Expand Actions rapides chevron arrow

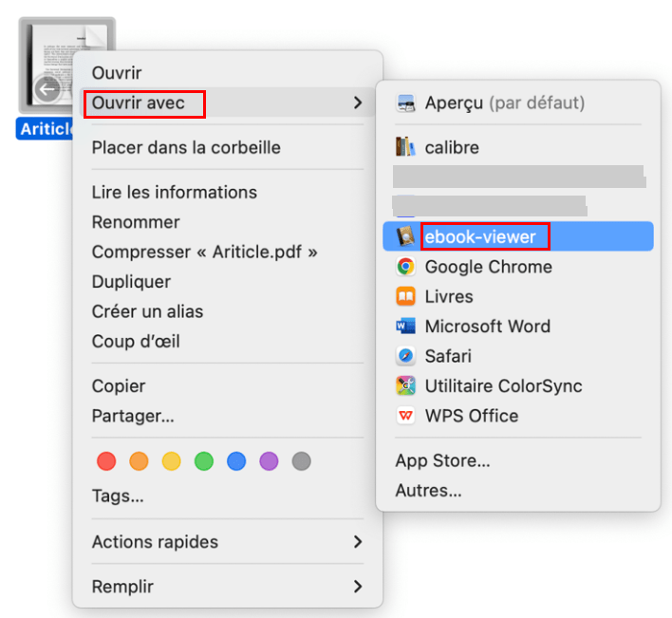click(x=358, y=542)
